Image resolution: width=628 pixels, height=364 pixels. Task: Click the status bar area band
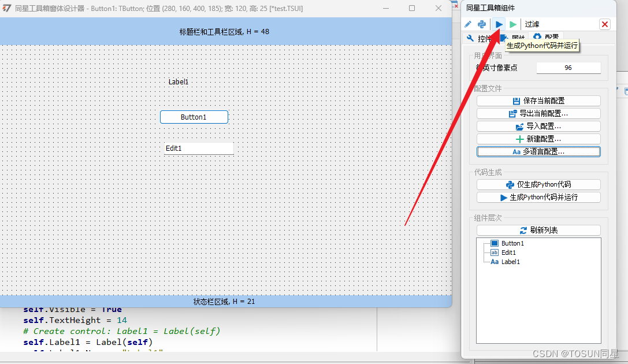click(226, 302)
